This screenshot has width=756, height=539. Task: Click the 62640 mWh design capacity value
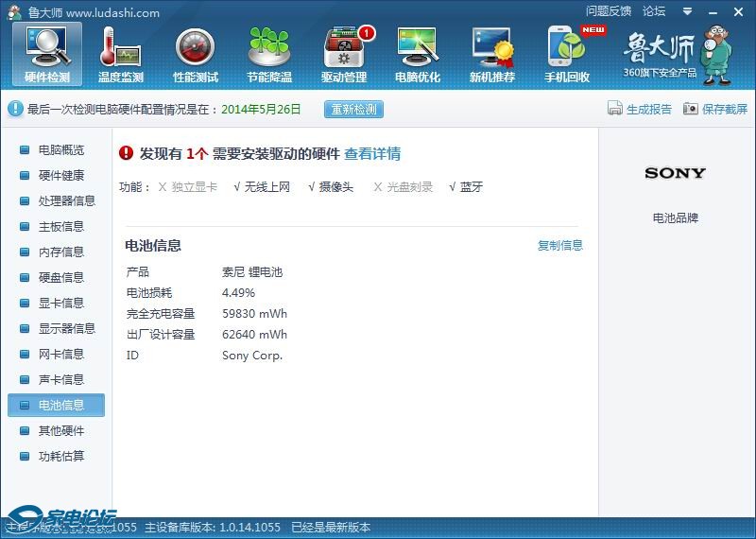pos(254,335)
